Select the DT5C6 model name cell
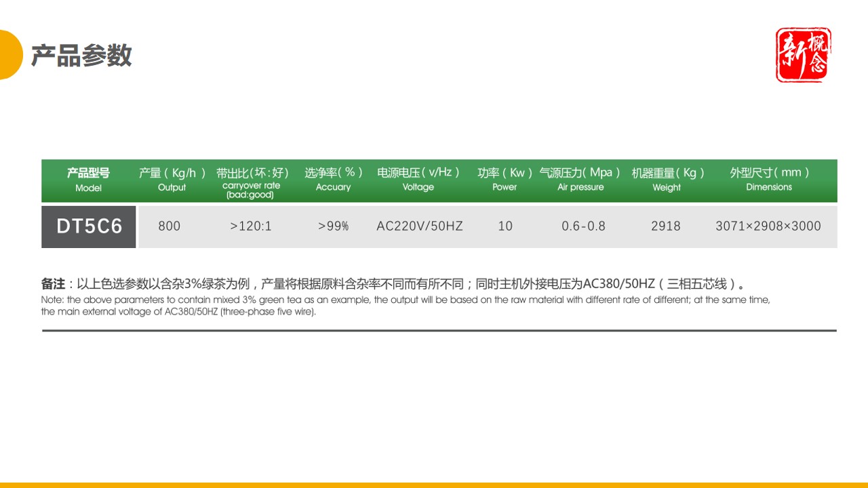Screen dimensions: 868x488 [x=88, y=226]
